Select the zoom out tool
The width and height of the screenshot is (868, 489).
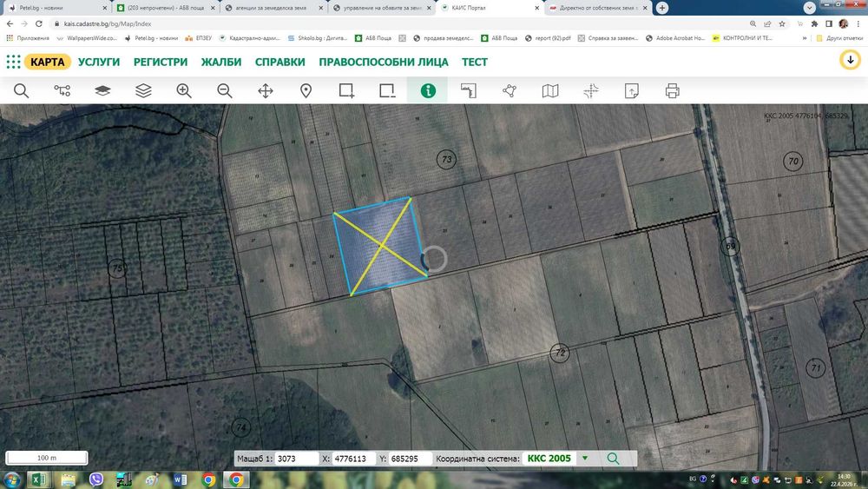225,91
